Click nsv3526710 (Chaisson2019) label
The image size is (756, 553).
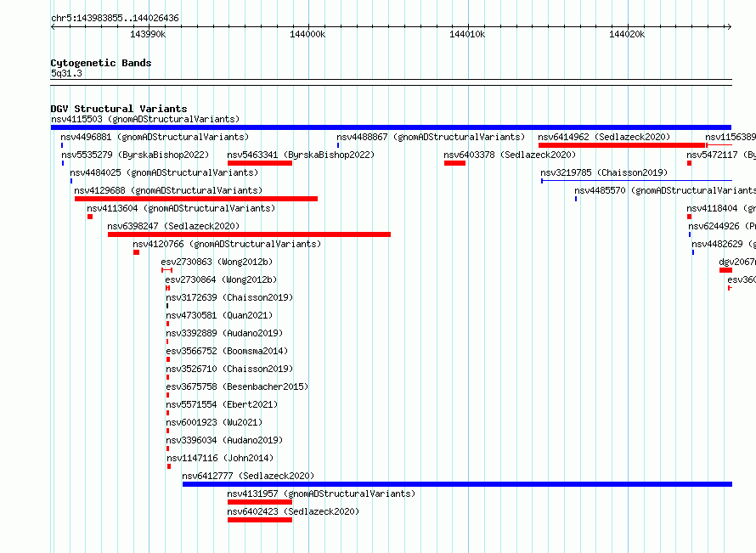[x=229, y=369]
